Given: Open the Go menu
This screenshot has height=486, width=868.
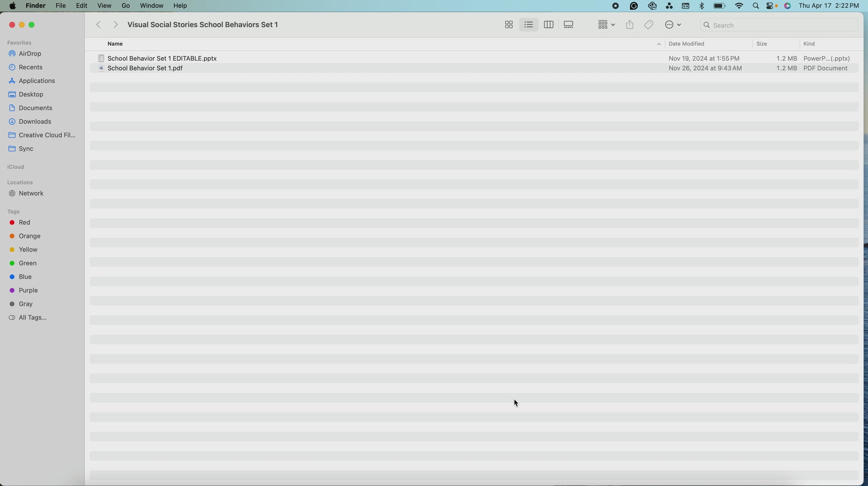Looking at the screenshot, I should pos(126,6).
